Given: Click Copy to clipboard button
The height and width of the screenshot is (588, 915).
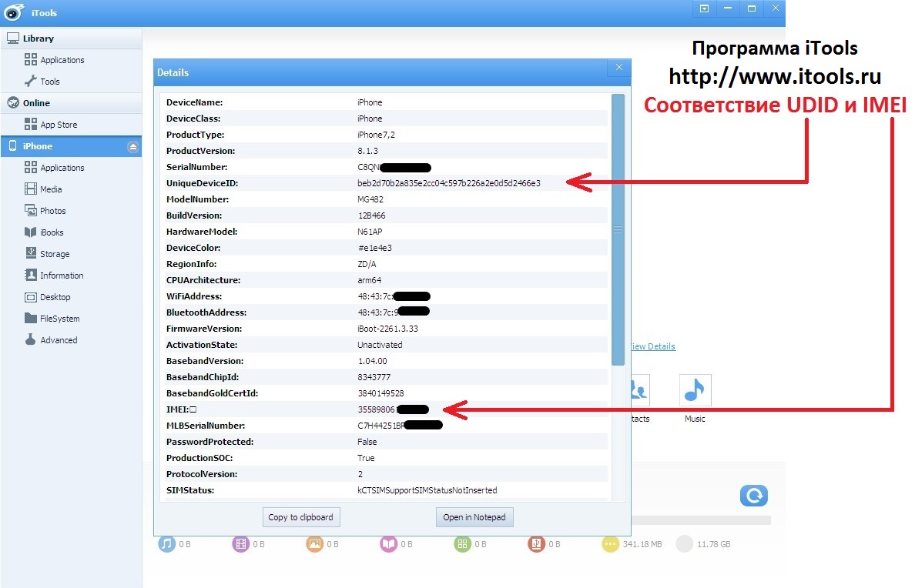Looking at the screenshot, I should (301, 517).
